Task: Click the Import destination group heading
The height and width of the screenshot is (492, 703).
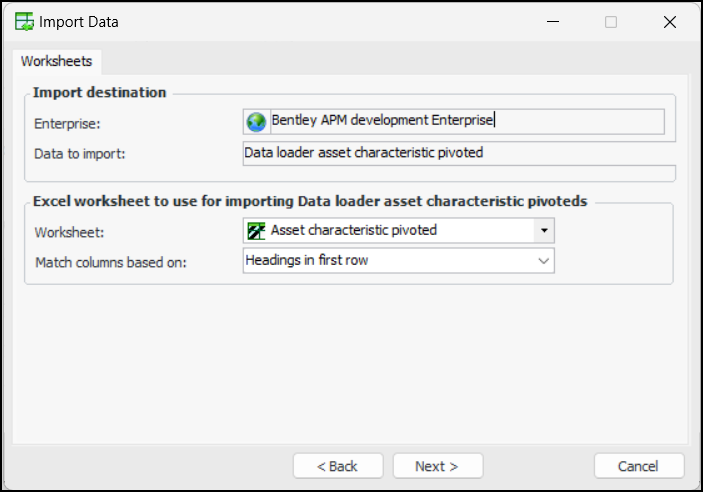Action: coord(100,92)
